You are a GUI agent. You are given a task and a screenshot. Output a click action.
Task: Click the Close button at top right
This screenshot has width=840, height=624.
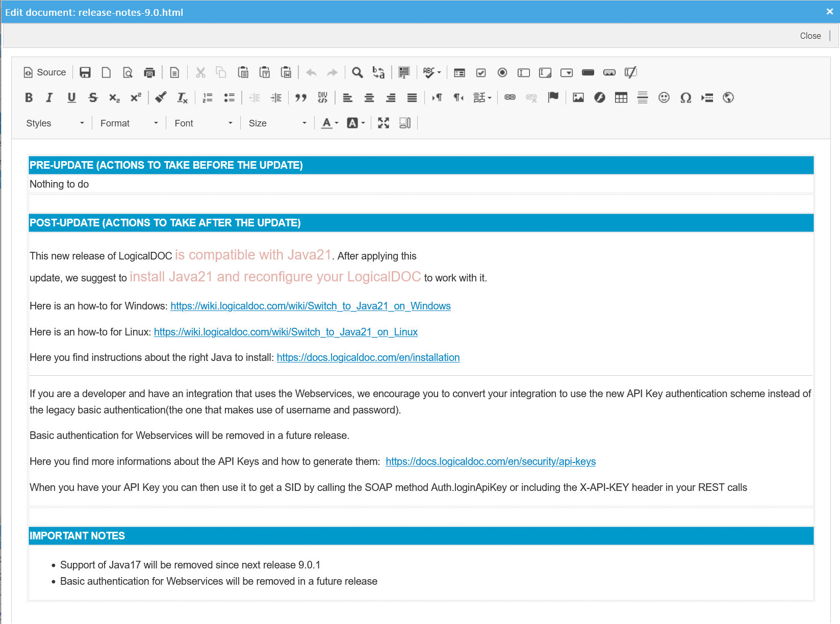(810, 36)
